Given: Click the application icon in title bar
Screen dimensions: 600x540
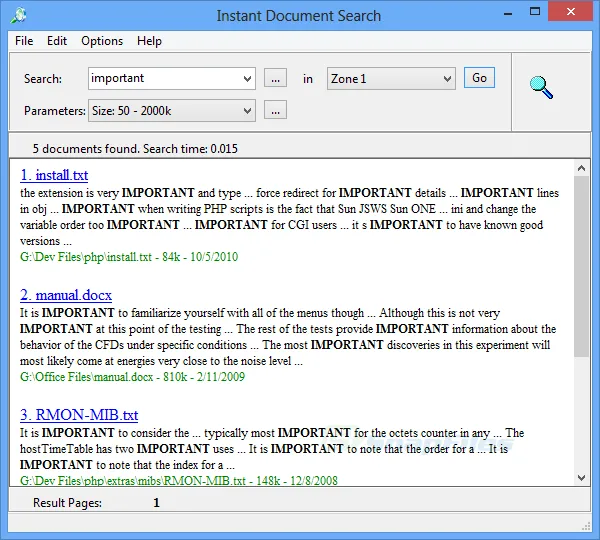Looking at the screenshot, I should tap(18, 16).
